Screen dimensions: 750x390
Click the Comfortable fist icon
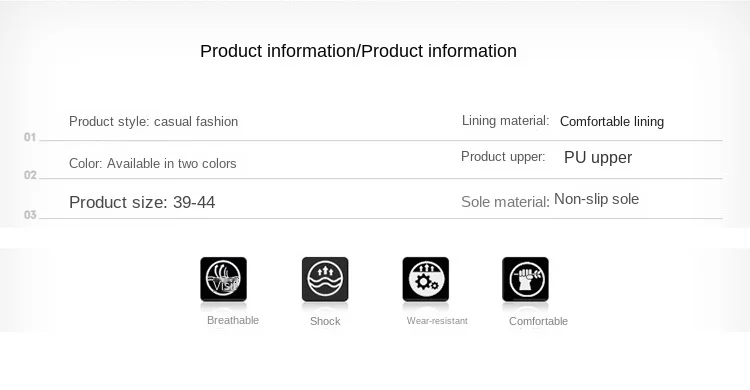click(x=525, y=279)
